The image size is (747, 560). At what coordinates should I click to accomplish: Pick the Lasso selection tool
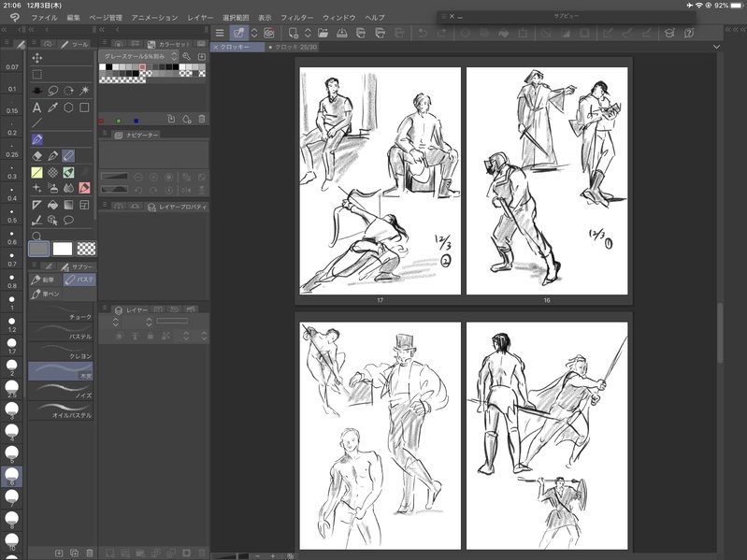point(52,91)
